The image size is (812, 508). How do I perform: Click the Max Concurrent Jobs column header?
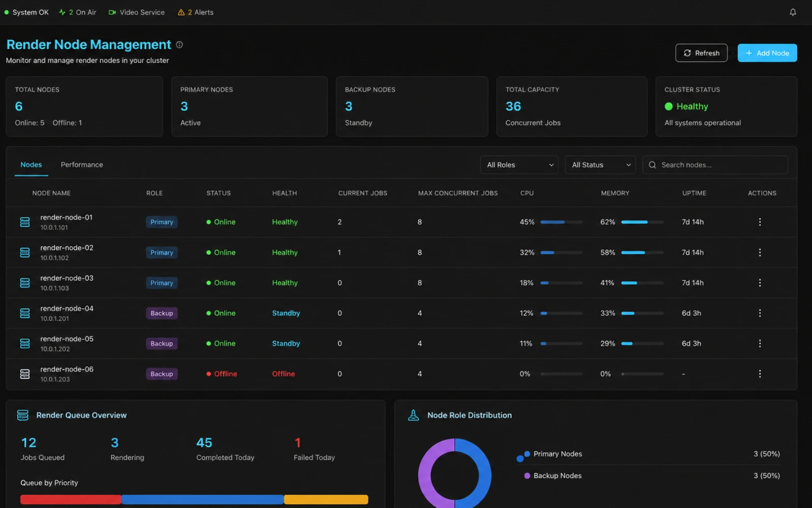[458, 193]
